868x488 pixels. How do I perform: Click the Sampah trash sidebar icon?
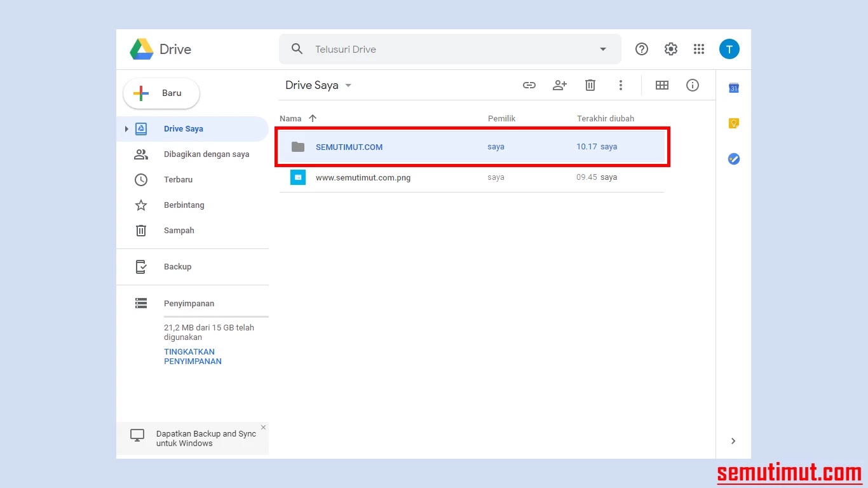coord(141,231)
